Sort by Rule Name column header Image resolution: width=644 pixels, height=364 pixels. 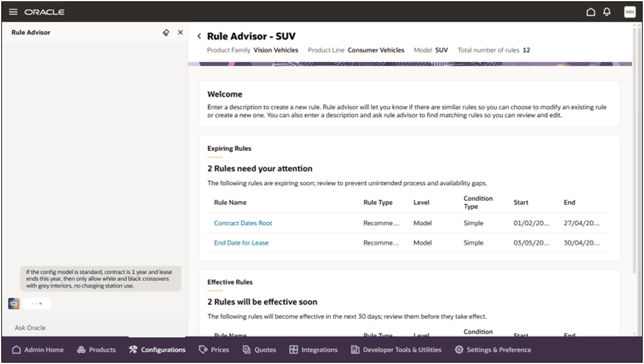[230, 202]
